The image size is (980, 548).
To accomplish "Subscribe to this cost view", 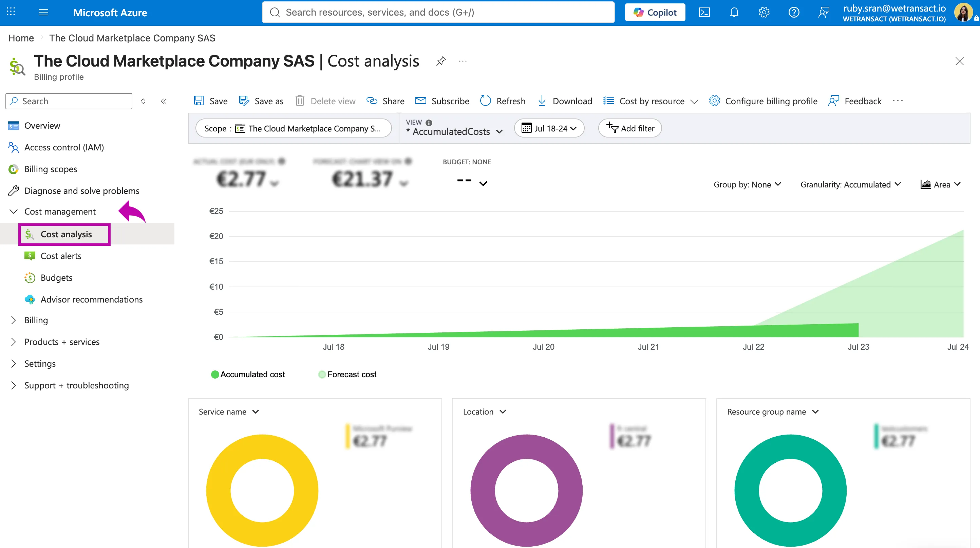I will tap(442, 101).
